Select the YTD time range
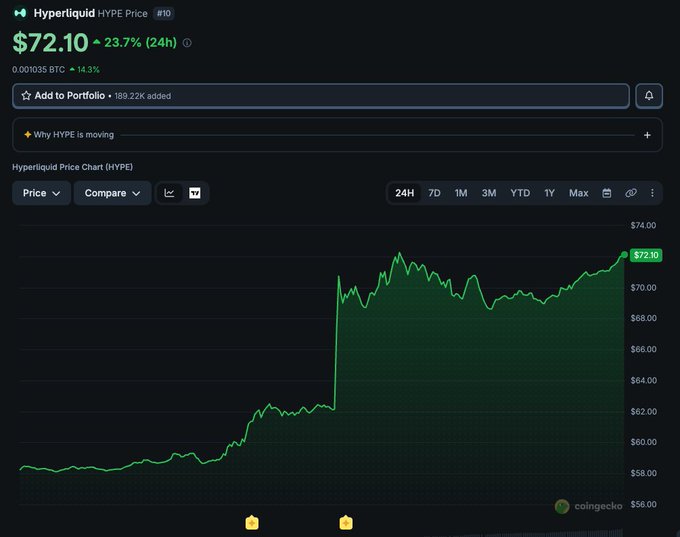680x537 pixels. [520, 193]
